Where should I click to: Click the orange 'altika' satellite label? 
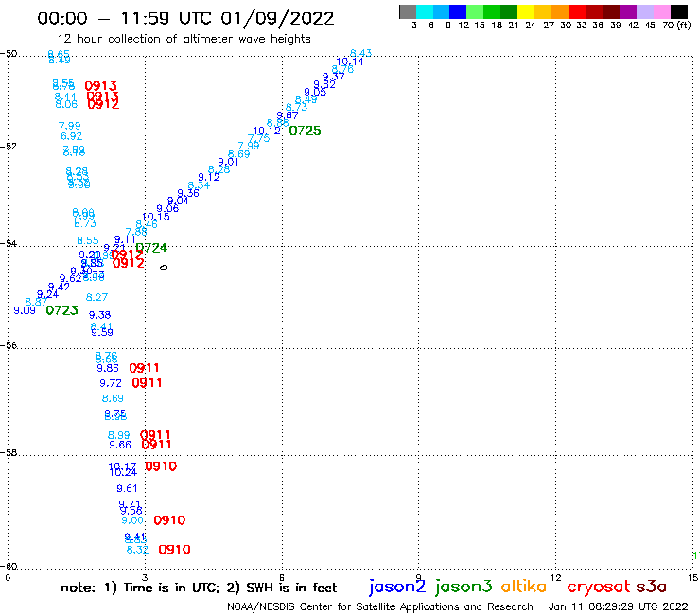(524, 586)
